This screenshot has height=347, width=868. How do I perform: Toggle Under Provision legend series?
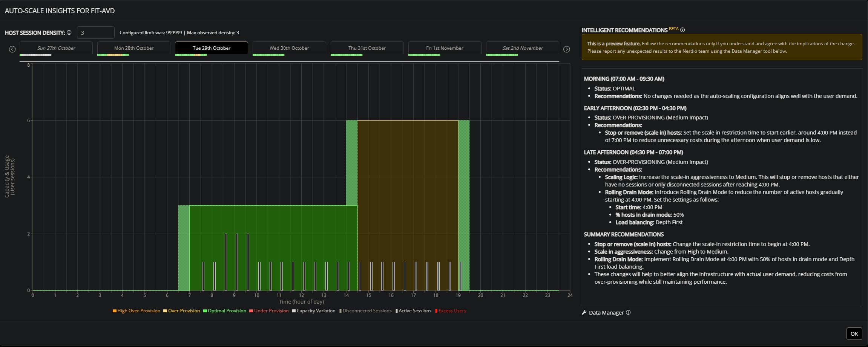(x=269, y=311)
